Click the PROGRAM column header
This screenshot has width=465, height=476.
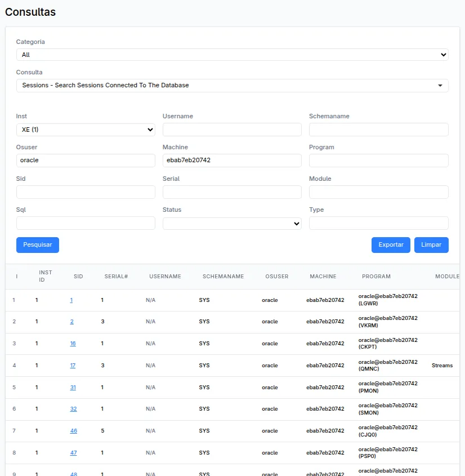coord(376,277)
